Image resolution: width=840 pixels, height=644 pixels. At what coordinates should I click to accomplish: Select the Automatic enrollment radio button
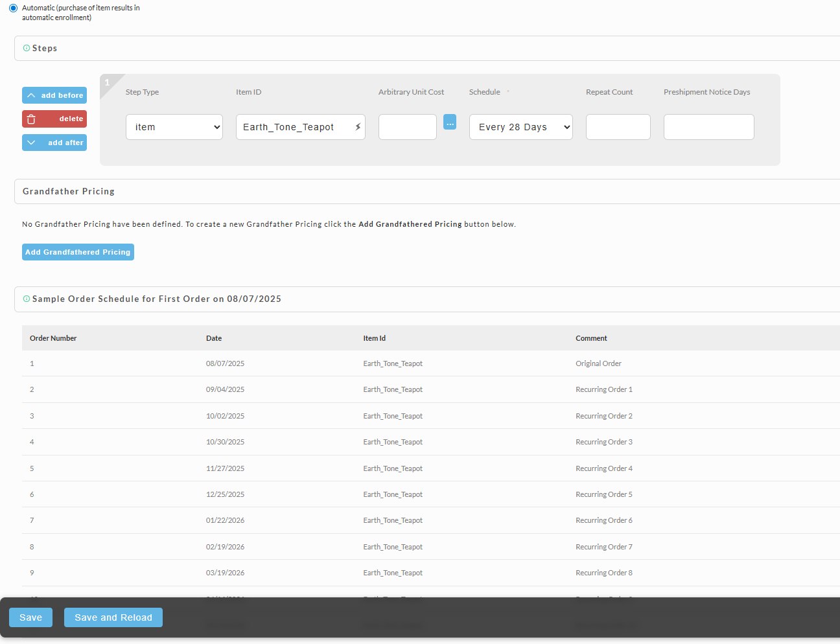13,8
